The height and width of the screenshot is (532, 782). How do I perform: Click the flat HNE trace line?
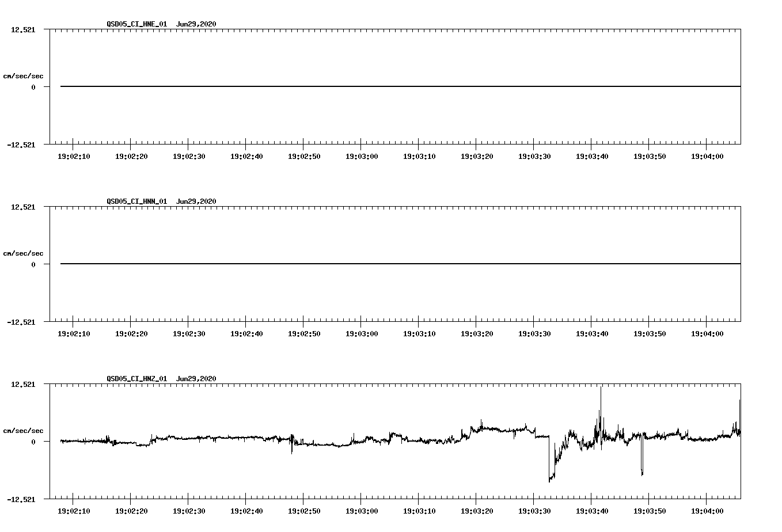pyautogui.click(x=400, y=86)
